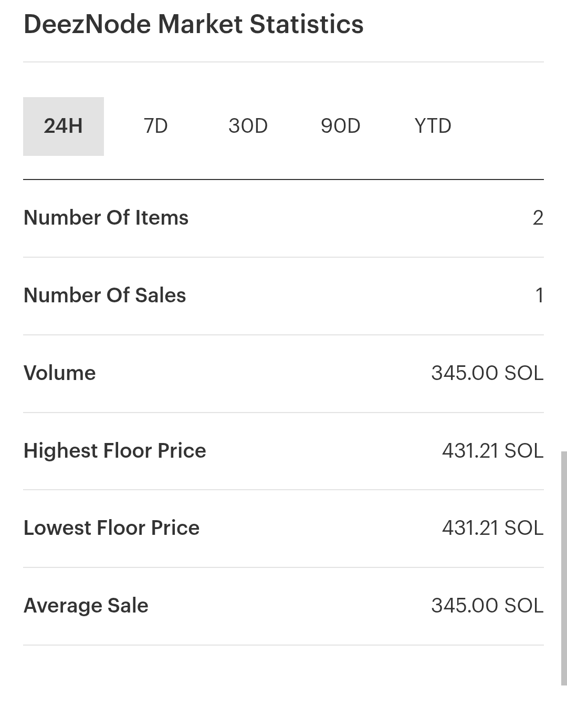
Task: Click the DeezNode Market Statistics heading
Action: [194, 24]
